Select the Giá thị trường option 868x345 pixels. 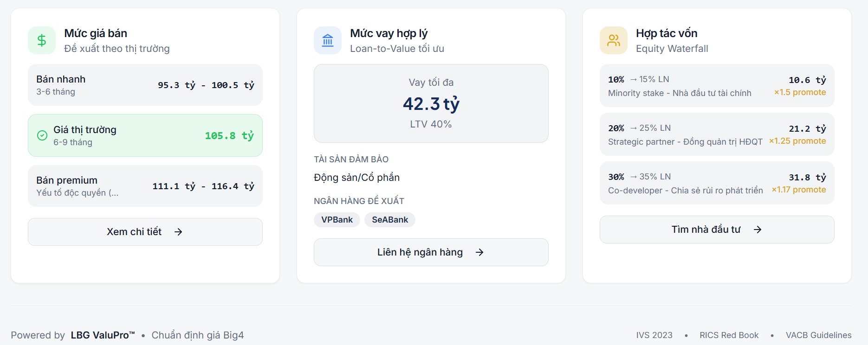[145, 135]
